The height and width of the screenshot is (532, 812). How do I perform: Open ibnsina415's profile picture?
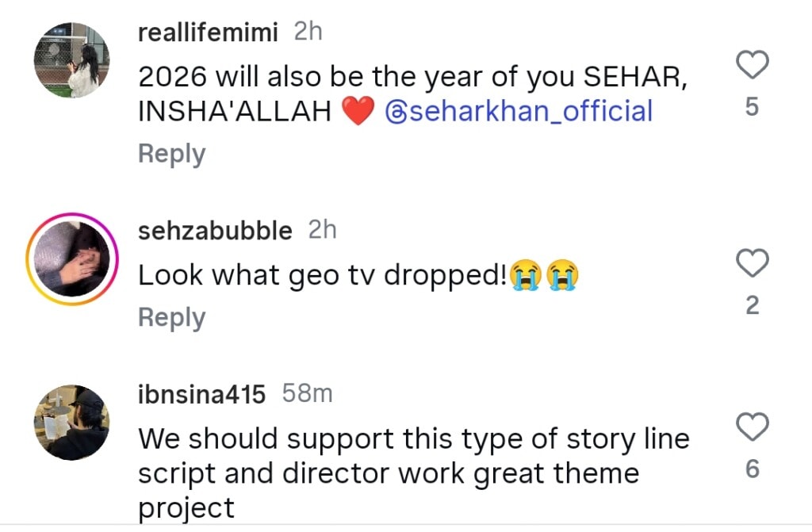point(72,422)
